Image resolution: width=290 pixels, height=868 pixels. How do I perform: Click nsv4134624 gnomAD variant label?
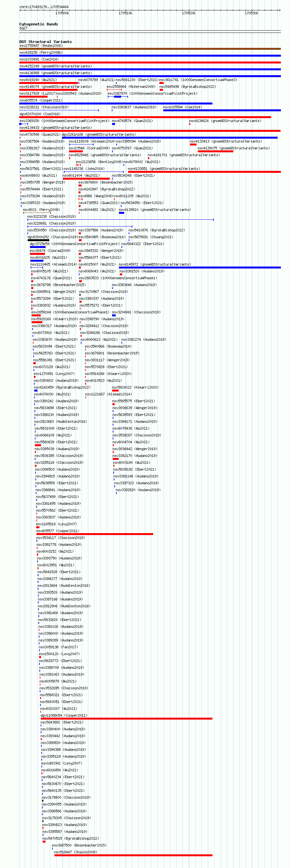(225, 121)
